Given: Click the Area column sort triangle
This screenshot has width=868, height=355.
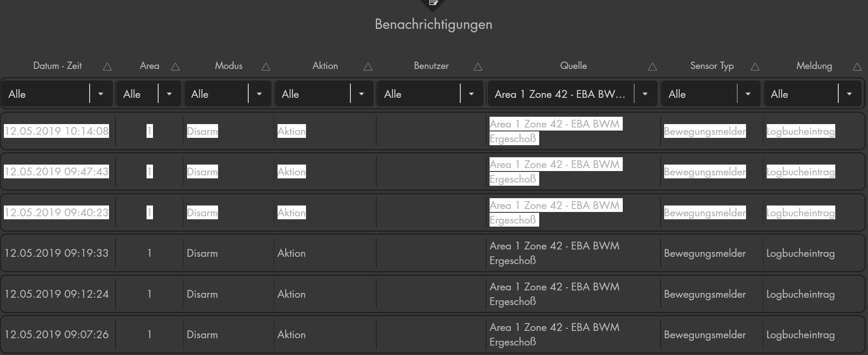Looking at the screenshot, I should [175, 67].
